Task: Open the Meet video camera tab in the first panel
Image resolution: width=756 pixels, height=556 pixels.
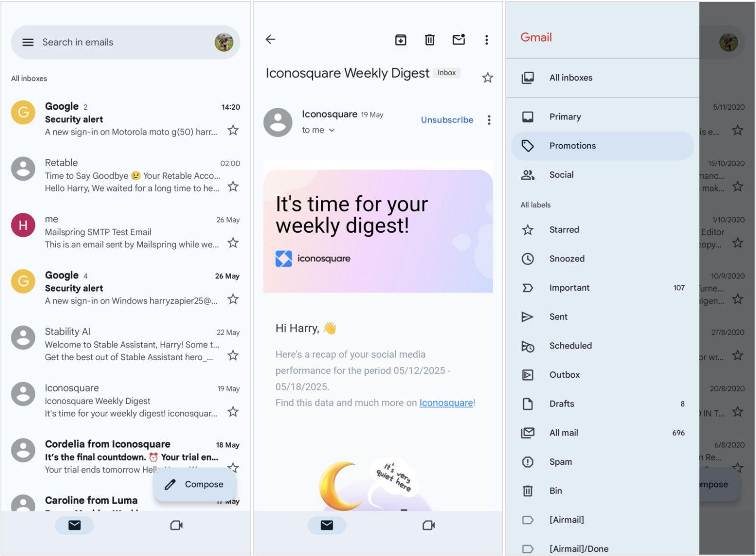Action: (x=176, y=525)
